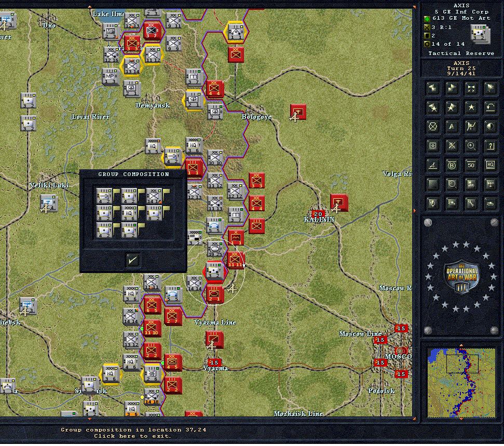Viewport: 504px width, 446px height.
Task: Click the 50 toolbar icon
Action: 471,165
